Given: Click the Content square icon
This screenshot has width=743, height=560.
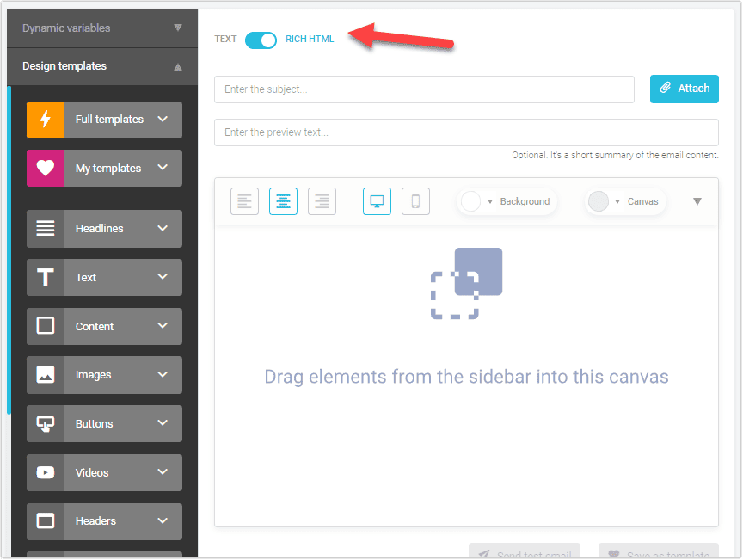Looking at the screenshot, I should [45, 326].
